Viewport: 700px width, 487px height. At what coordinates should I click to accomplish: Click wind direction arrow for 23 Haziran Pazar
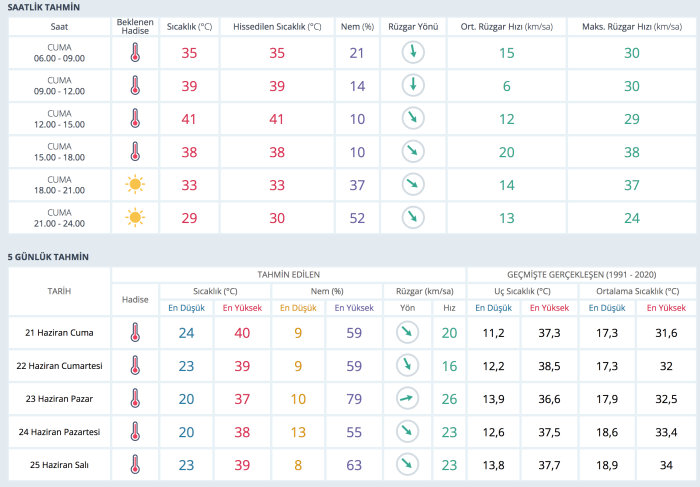pos(407,399)
